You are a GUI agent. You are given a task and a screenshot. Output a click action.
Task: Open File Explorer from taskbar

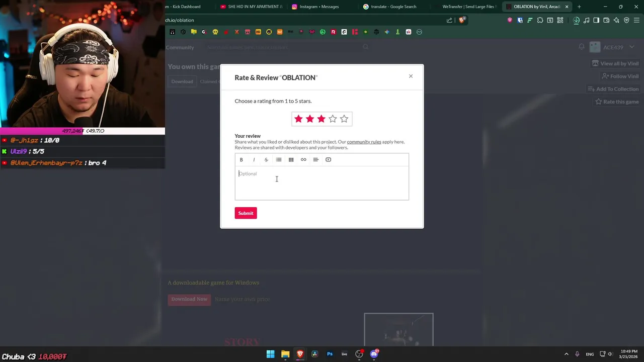point(285,354)
